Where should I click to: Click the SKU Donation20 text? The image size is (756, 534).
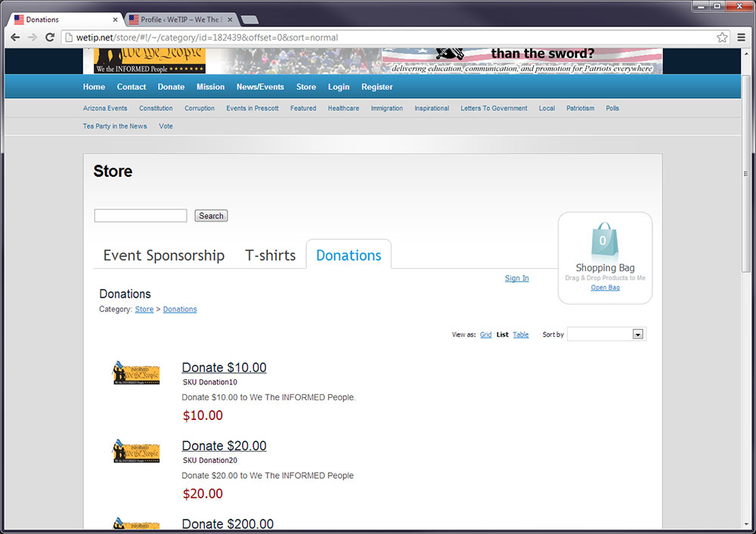pyautogui.click(x=209, y=460)
